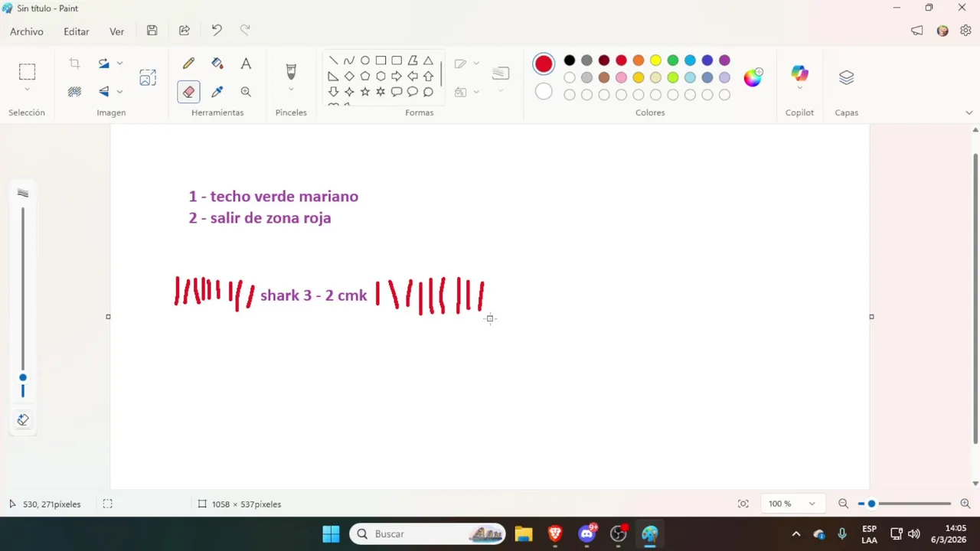Open the zoom percentage dropdown
This screenshot has height=551, width=980.
(x=812, y=504)
